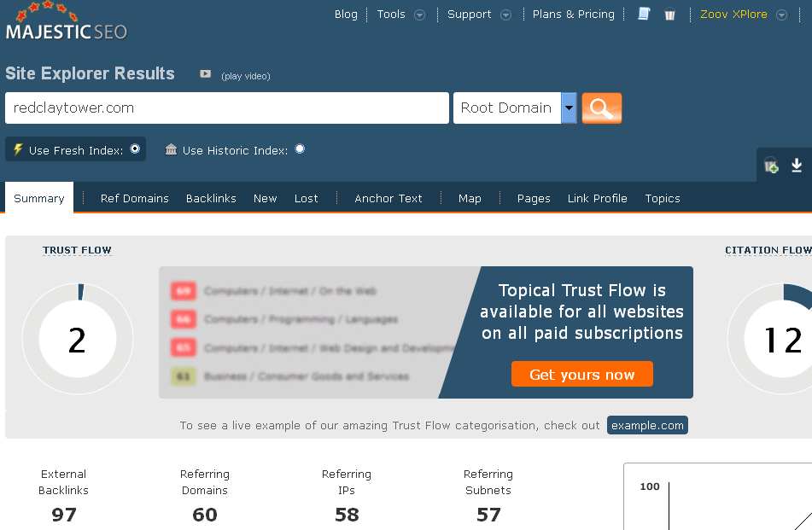This screenshot has width=812, height=530.
Task: Click the download arrow icon
Action: pos(797,165)
